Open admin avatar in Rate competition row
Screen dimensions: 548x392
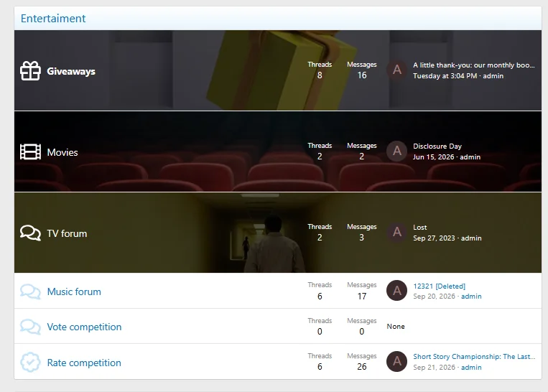click(396, 361)
